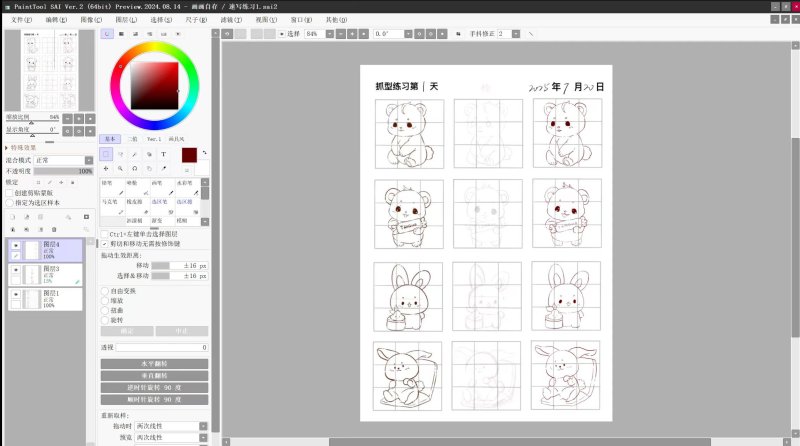Hide layer 图层4 with its eye icon

pos(15,246)
